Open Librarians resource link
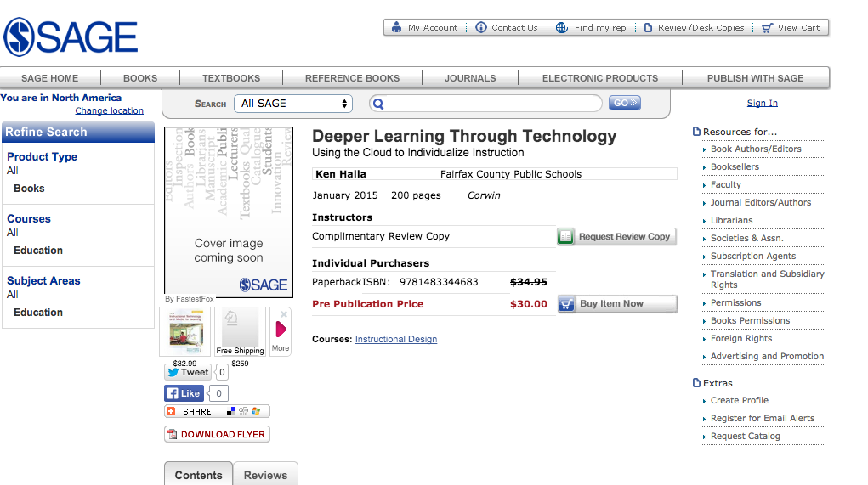 pos(731,220)
